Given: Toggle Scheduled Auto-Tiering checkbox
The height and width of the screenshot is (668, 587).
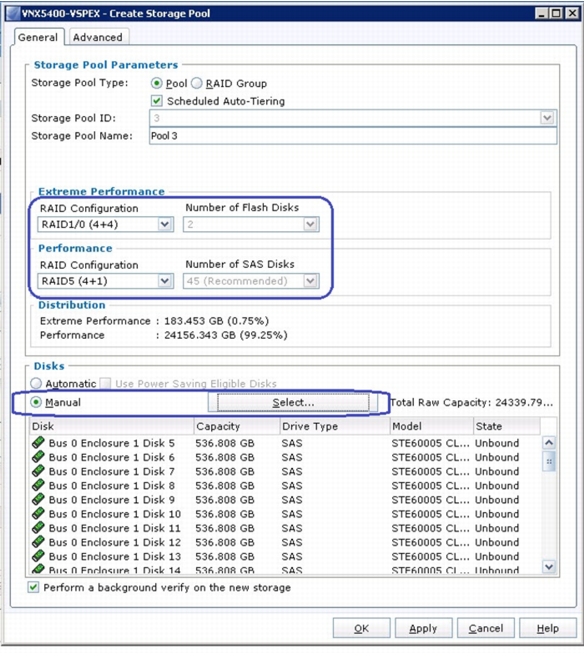Looking at the screenshot, I should [x=157, y=101].
